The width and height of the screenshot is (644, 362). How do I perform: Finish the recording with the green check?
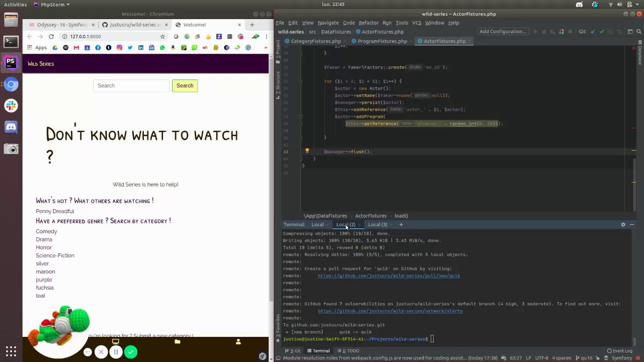coord(131,352)
